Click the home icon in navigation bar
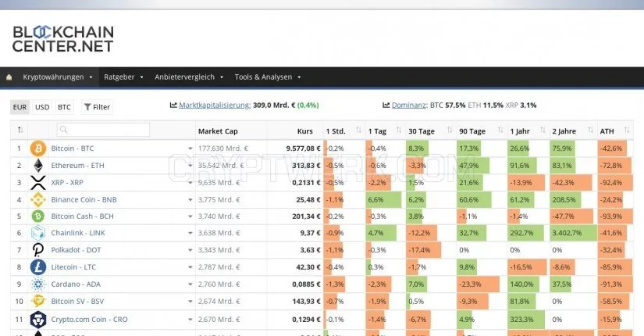644x336 pixels. pos(9,77)
